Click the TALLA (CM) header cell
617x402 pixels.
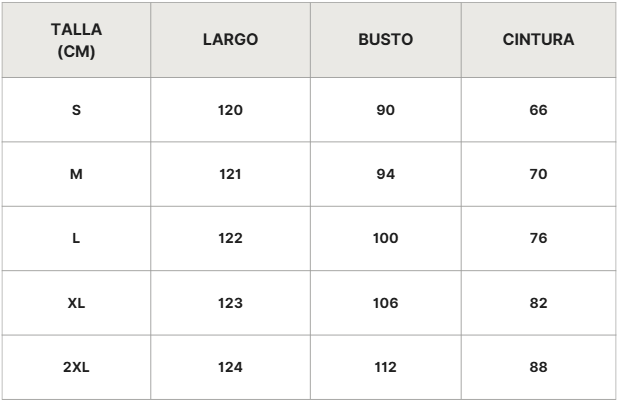pyautogui.click(x=76, y=40)
